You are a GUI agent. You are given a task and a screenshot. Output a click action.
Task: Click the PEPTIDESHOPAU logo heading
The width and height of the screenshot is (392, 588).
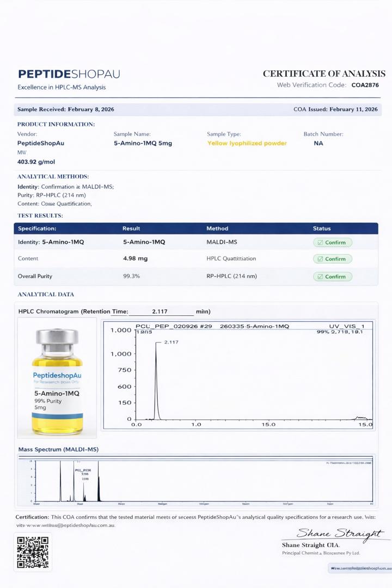(69, 74)
